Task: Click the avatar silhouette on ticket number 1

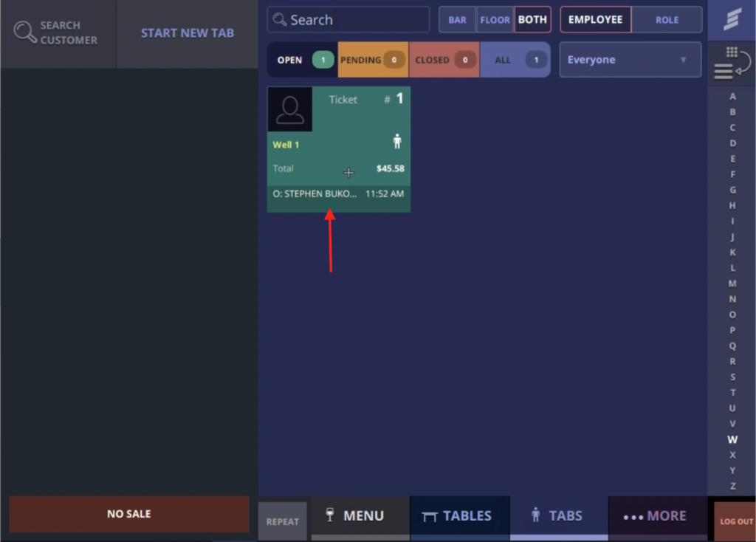Action: point(289,109)
